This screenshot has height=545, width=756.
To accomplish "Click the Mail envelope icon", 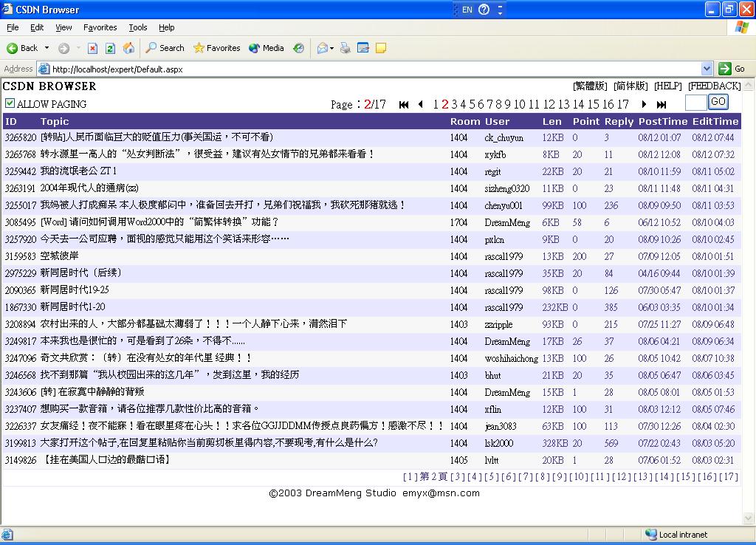I will point(322,48).
